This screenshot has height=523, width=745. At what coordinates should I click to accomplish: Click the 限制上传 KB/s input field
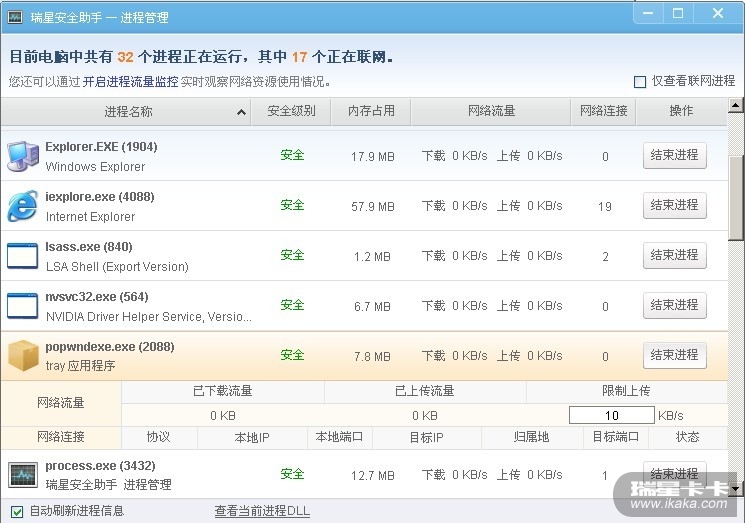click(x=611, y=415)
